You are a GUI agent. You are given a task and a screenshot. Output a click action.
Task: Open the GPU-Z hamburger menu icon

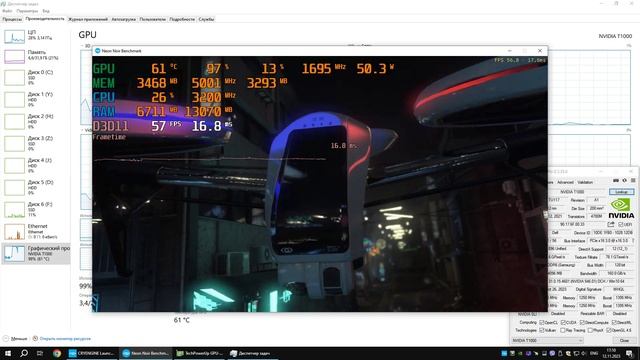pyautogui.click(x=633, y=180)
